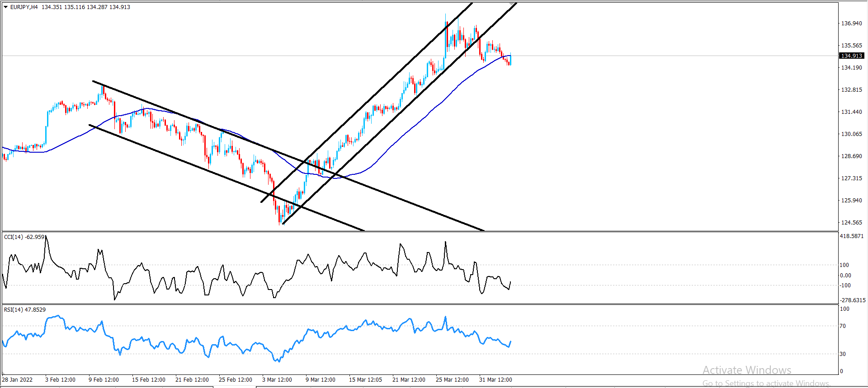Select the OHLC values 134.351 135.116 134.287 134.913
The image size is (868, 388).
(86, 7)
